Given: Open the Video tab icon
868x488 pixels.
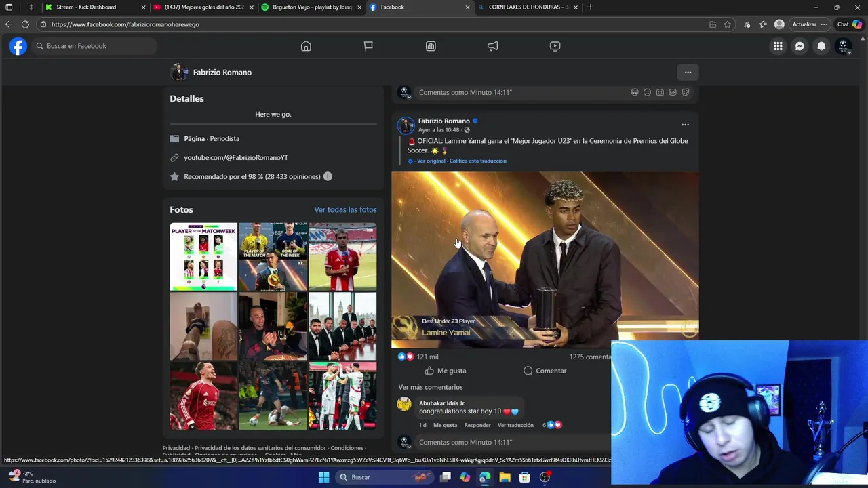Looking at the screenshot, I should pos(555,46).
